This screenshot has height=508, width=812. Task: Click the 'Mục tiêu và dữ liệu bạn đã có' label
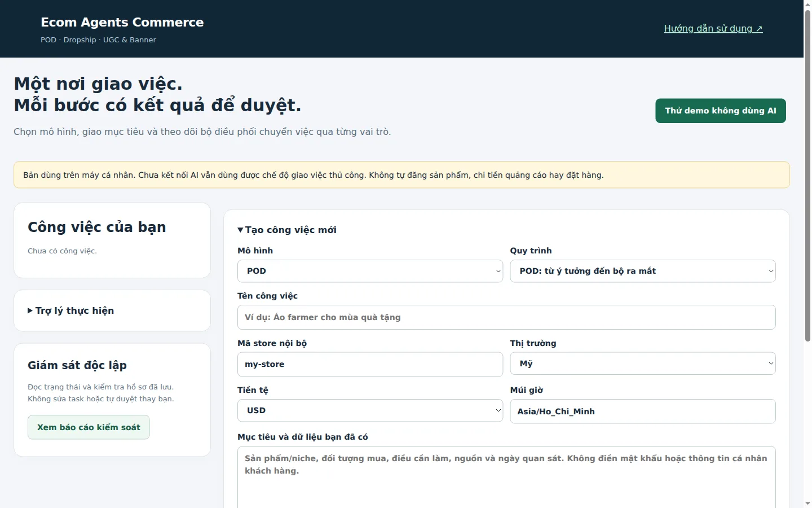click(303, 437)
